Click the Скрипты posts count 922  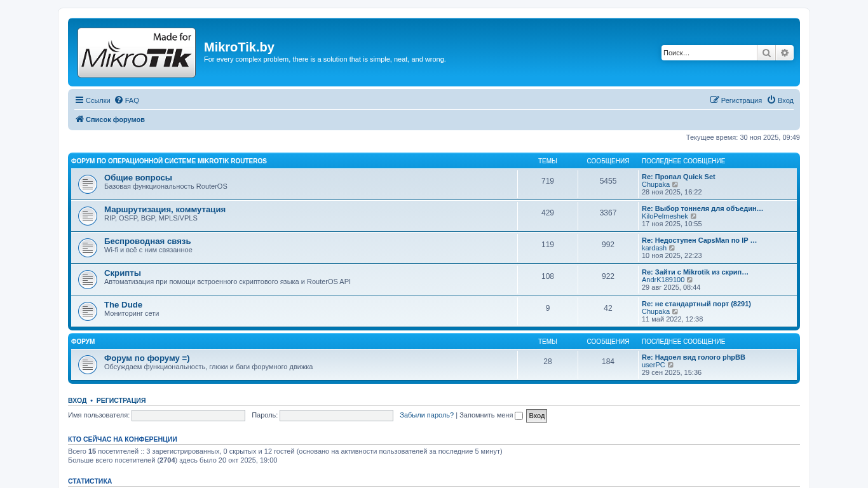coord(608,276)
